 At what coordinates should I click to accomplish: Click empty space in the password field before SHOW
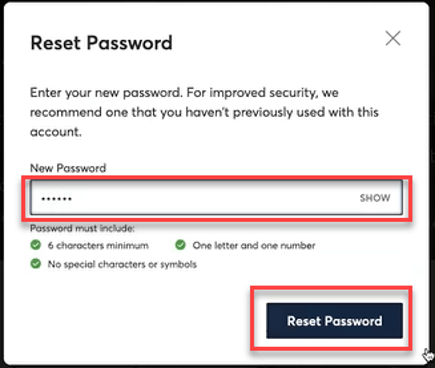coord(213,198)
